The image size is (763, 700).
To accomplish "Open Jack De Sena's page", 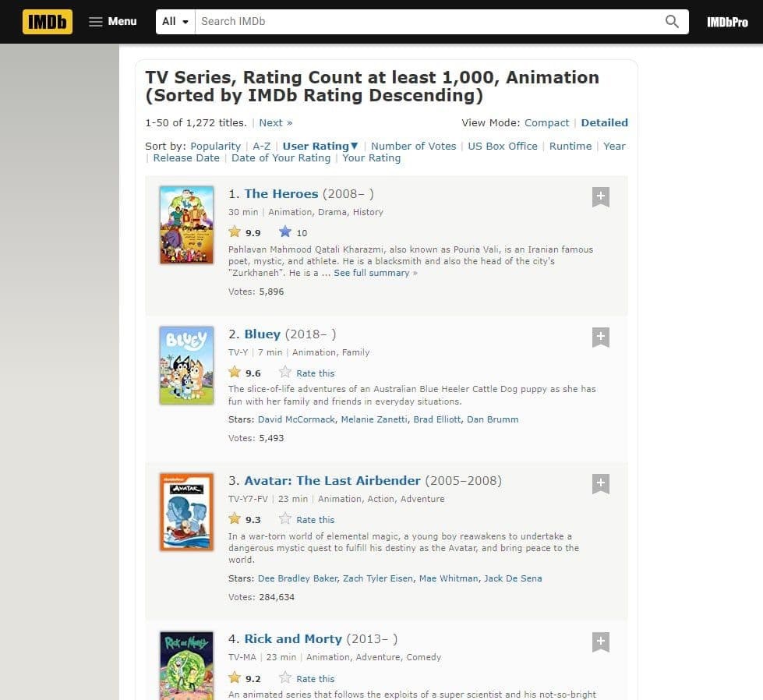I will [513, 578].
